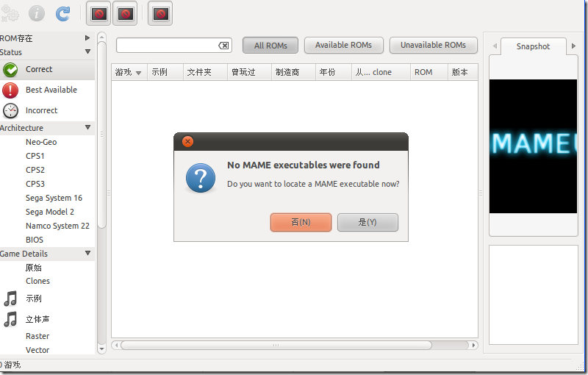Click the 否(N) button in dialog
The width and height of the screenshot is (588, 375).
[x=301, y=222]
